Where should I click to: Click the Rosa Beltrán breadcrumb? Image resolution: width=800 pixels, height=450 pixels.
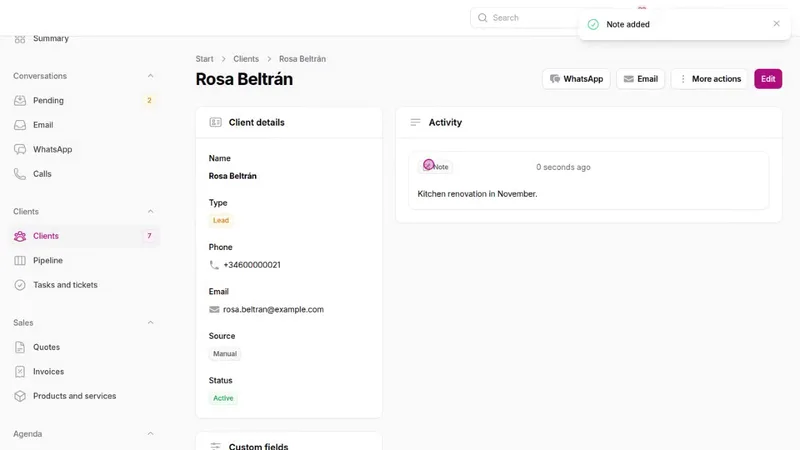[302, 59]
